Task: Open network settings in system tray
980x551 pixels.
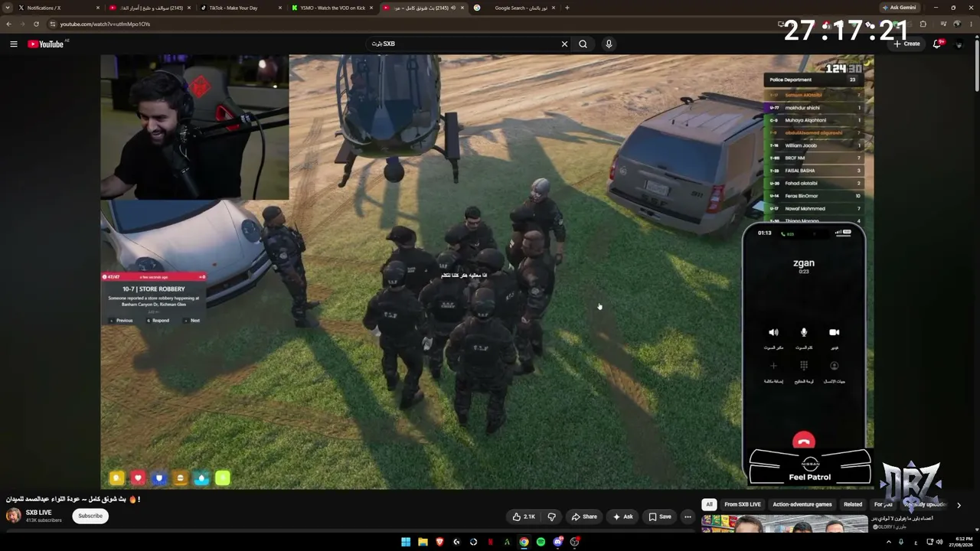Action: [x=929, y=542]
